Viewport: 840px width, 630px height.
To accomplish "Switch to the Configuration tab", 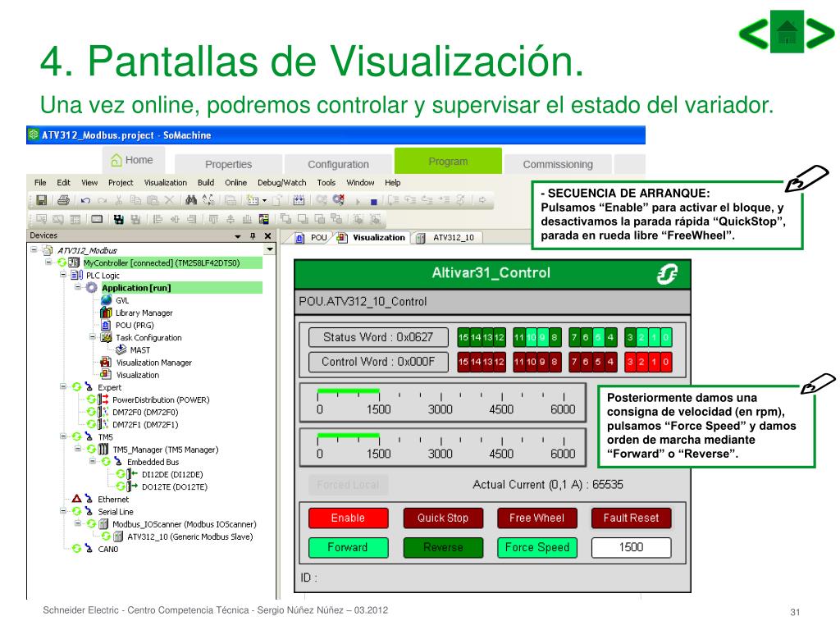I will (338, 164).
